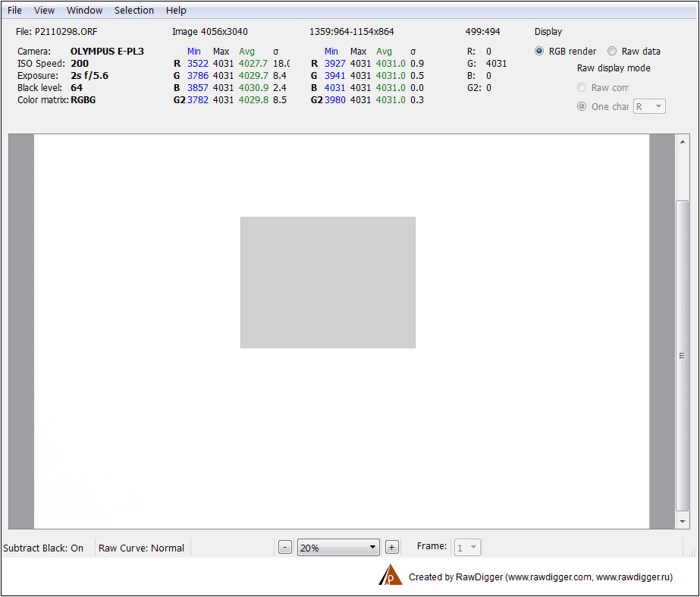
Task: Select the RGB render radio button
Action: coord(540,52)
